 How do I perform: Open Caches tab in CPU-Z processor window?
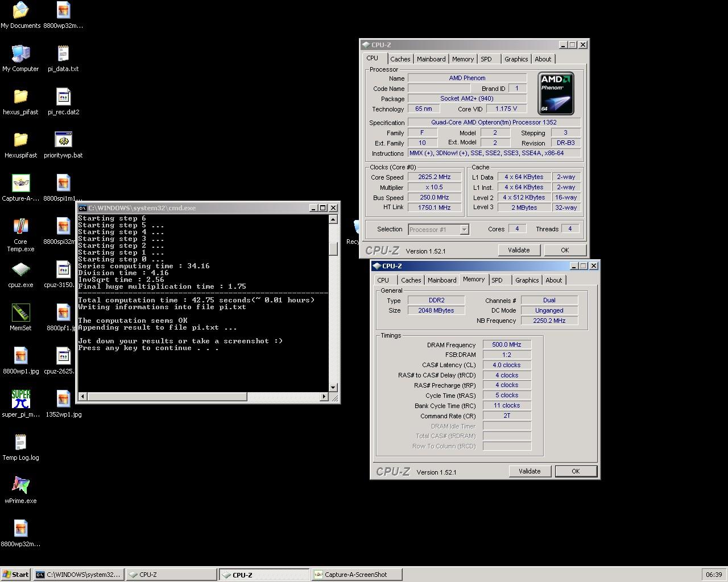pos(400,59)
